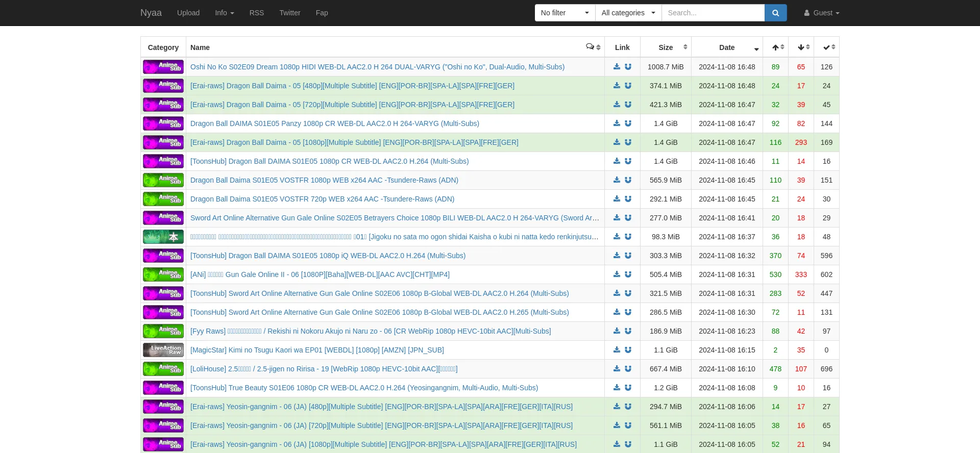Focus the Search text field
This screenshot has height=453, width=980.
click(x=713, y=13)
